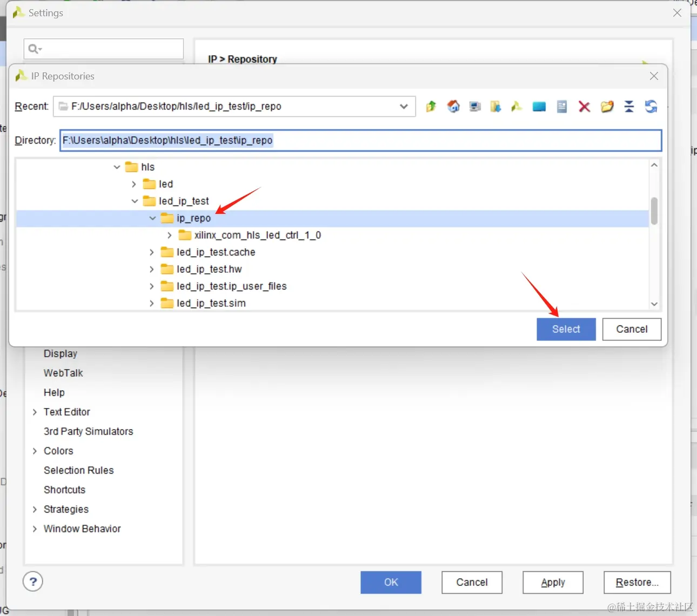Open the Text Editor category
The image size is (697, 616).
pos(67,412)
